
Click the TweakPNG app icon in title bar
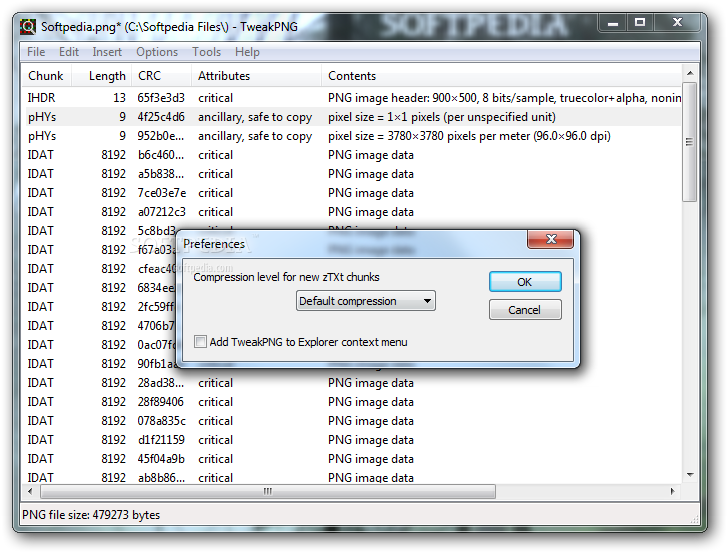click(27, 26)
